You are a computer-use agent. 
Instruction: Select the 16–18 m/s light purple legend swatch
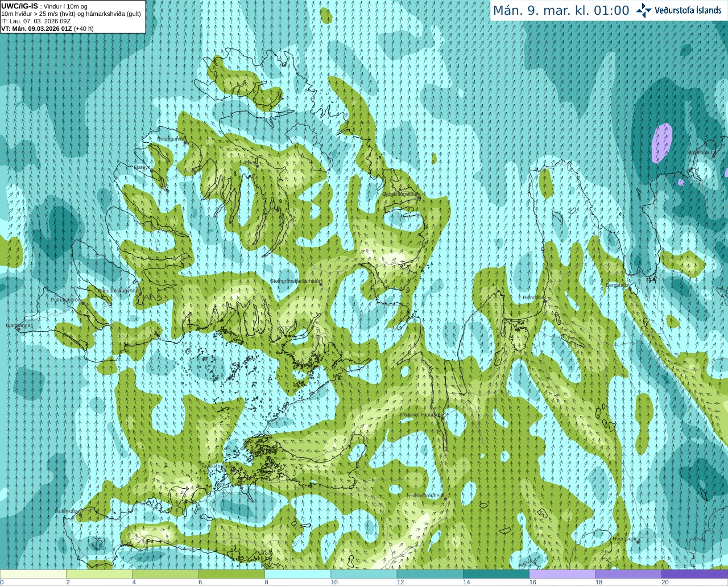pos(562,574)
